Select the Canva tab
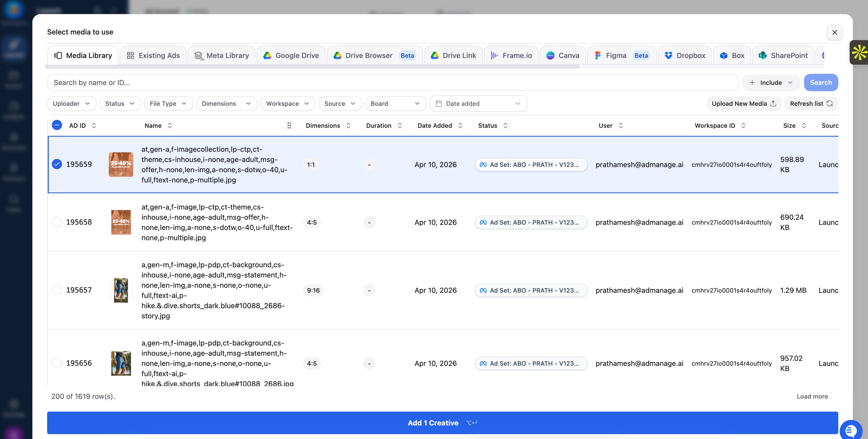 coord(563,55)
